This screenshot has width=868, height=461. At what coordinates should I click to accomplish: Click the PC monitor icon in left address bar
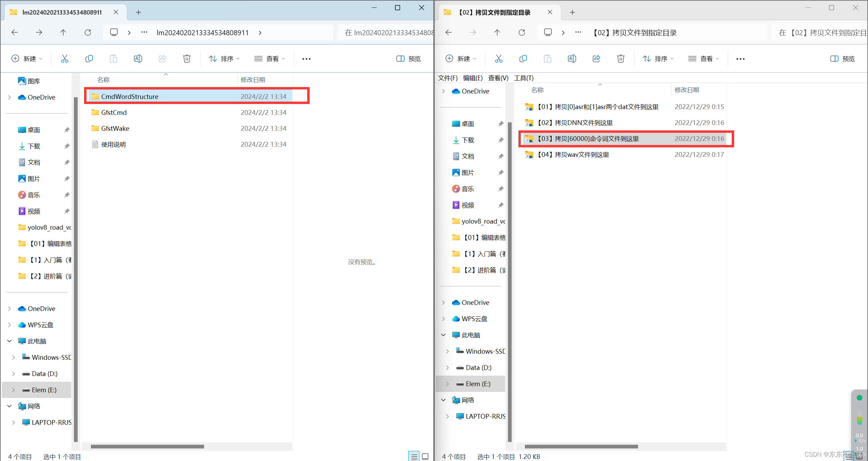tap(114, 33)
